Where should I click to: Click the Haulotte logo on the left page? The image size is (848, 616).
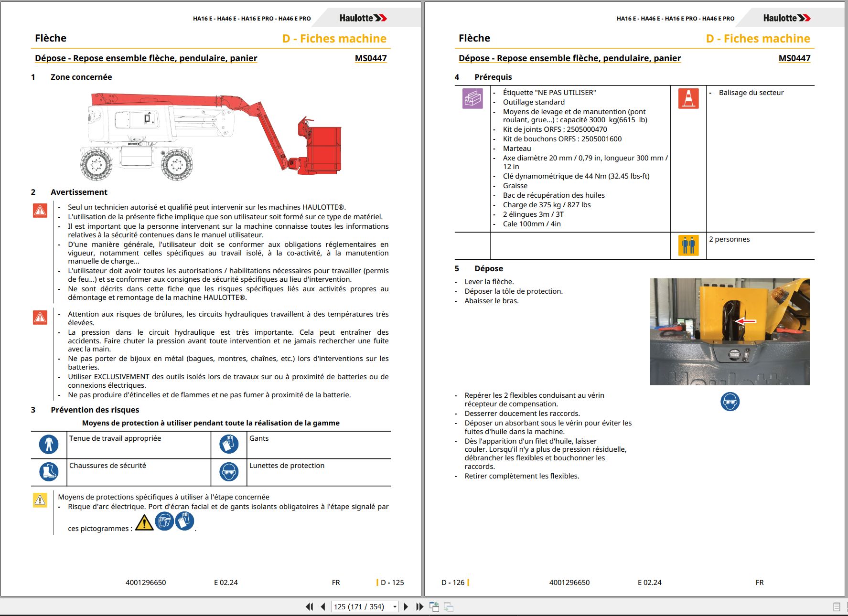point(363,18)
